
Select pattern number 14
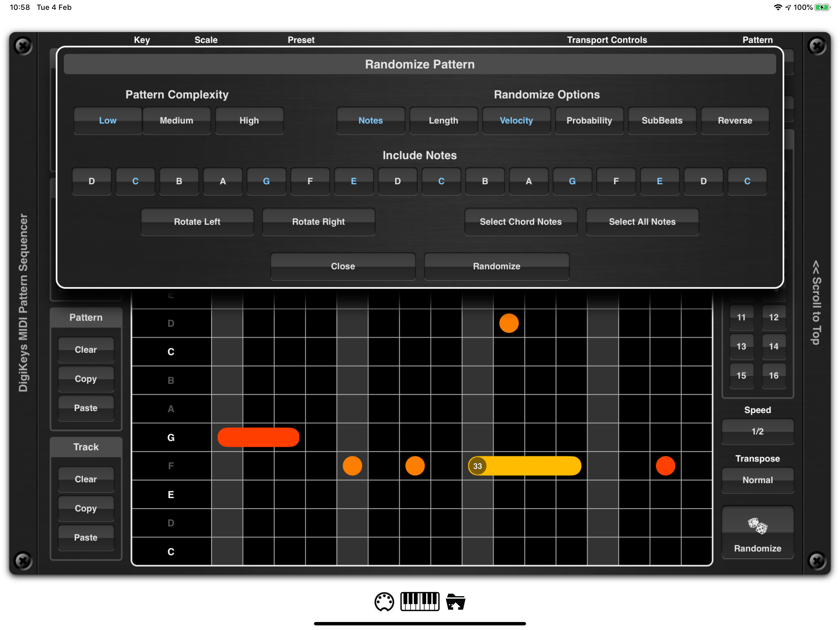pyautogui.click(x=774, y=347)
